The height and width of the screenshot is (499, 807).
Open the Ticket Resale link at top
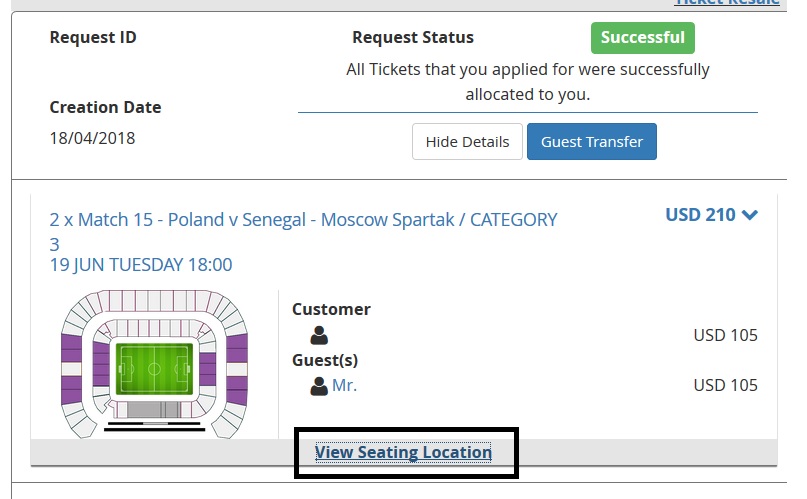click(x=727, y=3)
